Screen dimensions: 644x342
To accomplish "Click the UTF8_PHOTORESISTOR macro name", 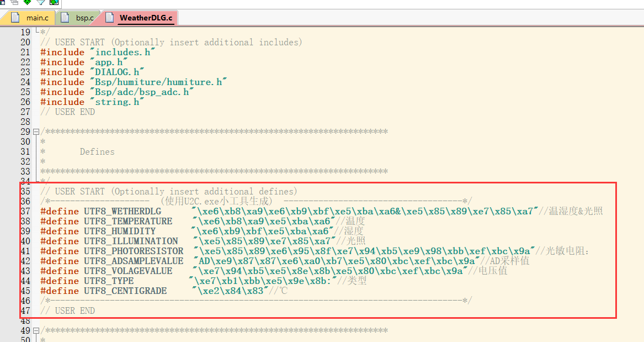I will [x=134, y=251].
